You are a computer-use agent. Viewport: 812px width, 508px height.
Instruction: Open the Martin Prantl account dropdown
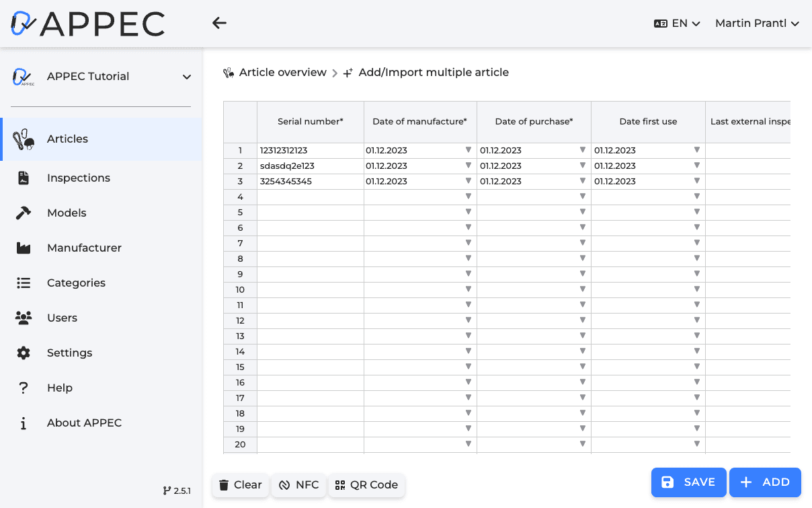click(x=757, y=22)
